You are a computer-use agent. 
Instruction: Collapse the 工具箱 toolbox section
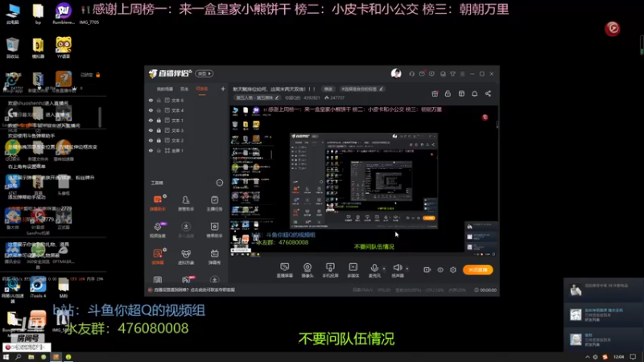point(219,183)
